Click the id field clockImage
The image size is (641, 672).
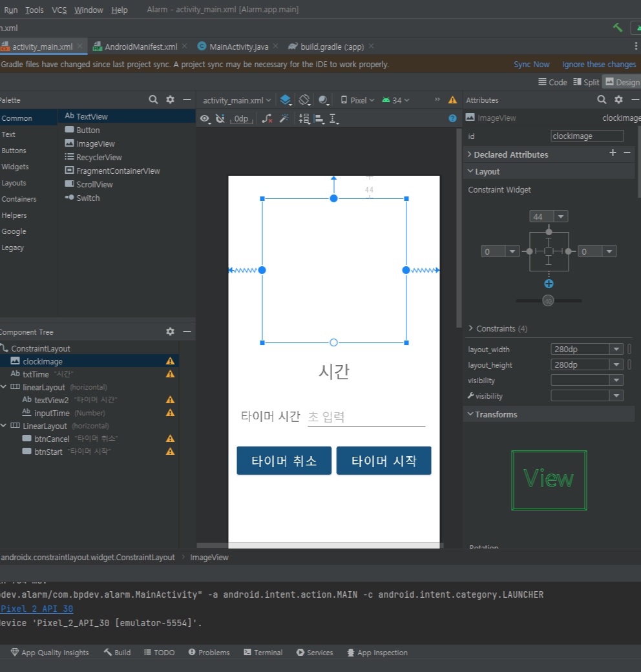(x=587, y=136)
